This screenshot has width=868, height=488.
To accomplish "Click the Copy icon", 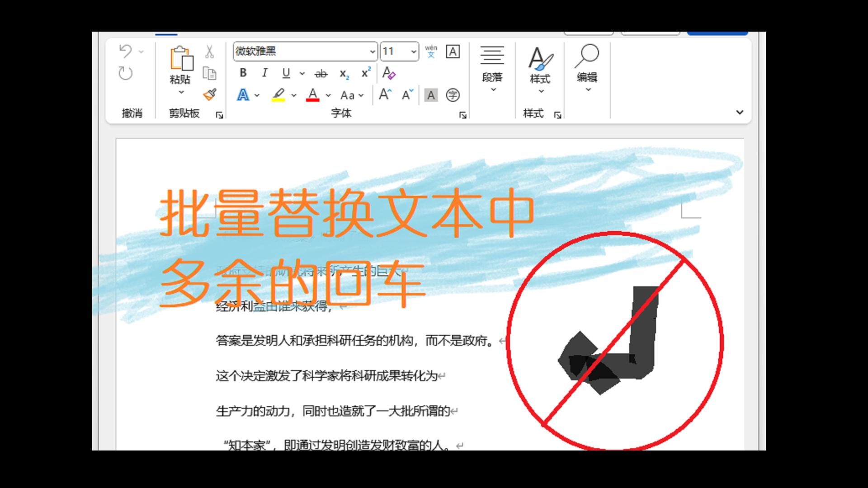I will tap(209, 73).
